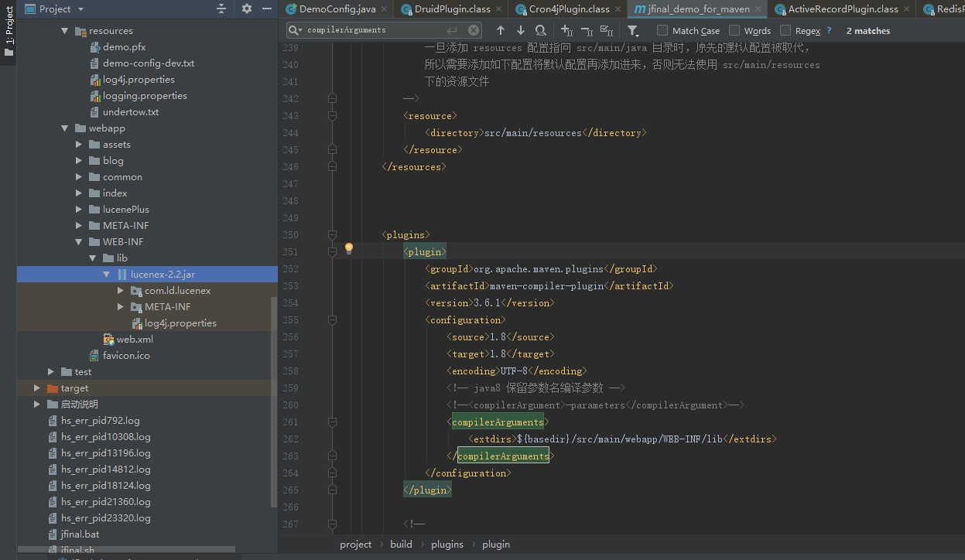The width and height of the screenshot is (965, 560).
Task: Fold the plugins block at line 250
Action: [x=332, y=235]
